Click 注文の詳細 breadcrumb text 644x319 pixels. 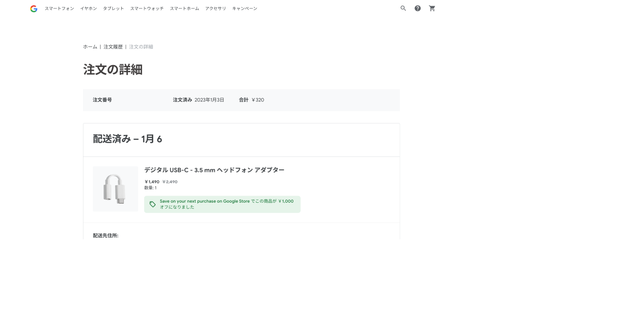(x=141, y=47)
